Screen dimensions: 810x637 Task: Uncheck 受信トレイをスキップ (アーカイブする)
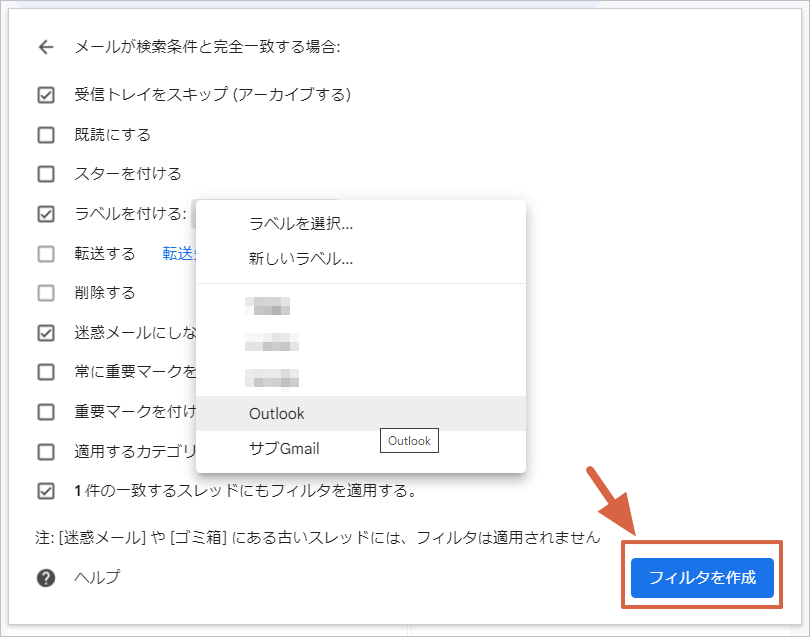click(x=45, y=95)
